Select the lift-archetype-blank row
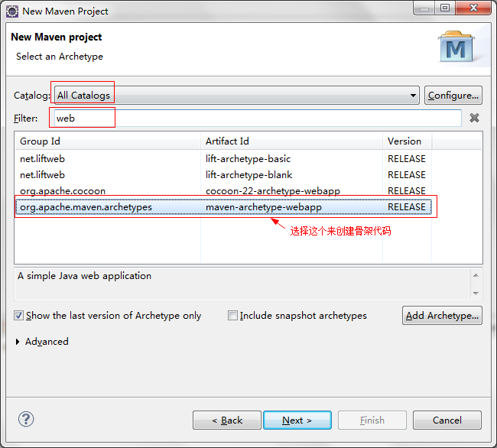This screenshot has width=497, height=448. (x=223, y=175)
